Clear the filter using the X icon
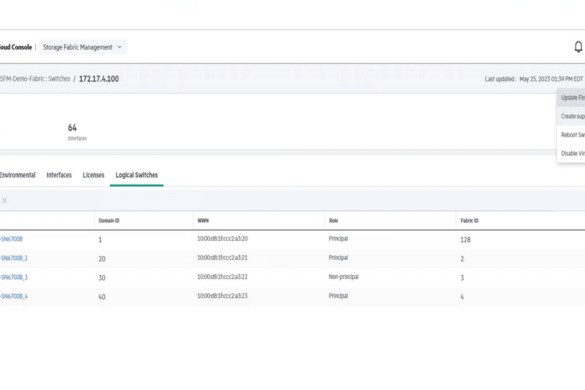 [4, 200]
